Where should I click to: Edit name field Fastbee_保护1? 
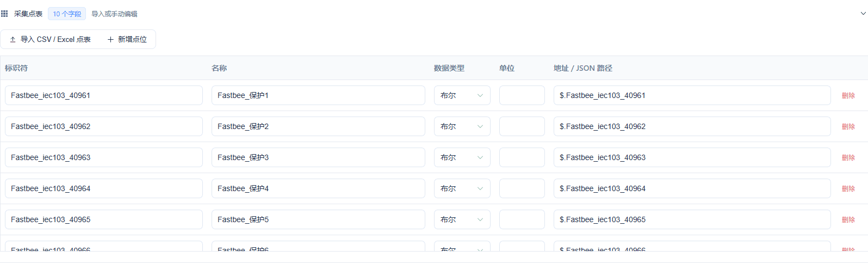point(318,95)
